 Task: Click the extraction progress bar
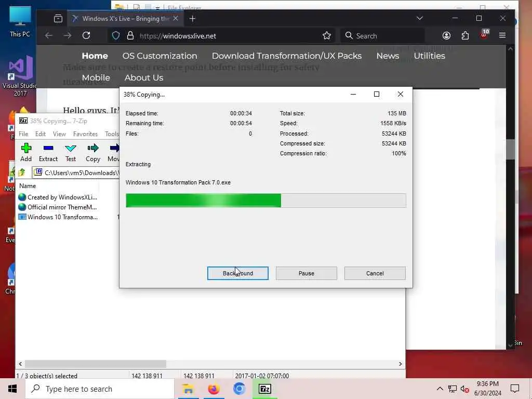pos(265,201)
